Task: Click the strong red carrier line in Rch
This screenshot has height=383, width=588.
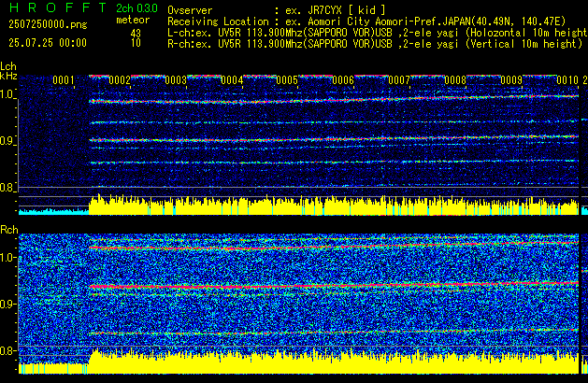Action: tap(334, 285)
